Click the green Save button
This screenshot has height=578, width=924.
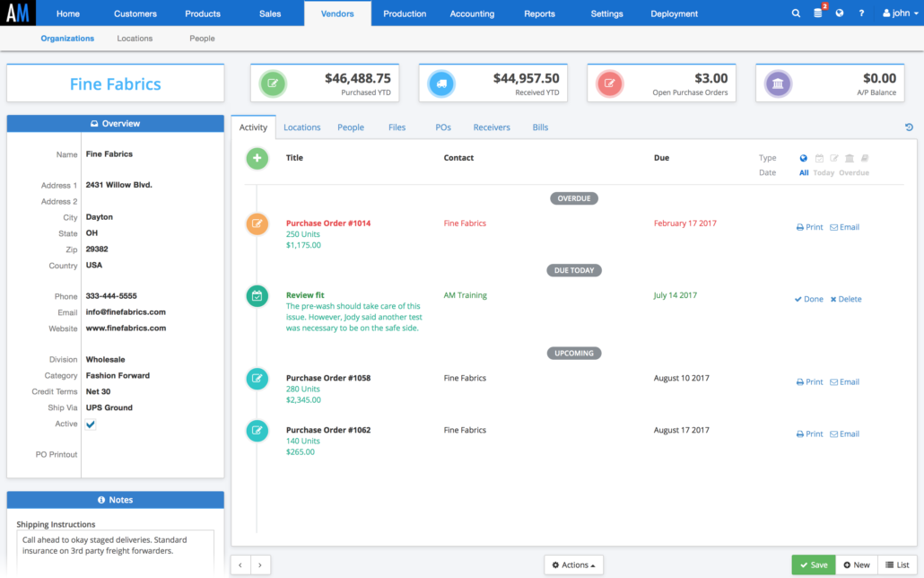[x=813, y=565]
